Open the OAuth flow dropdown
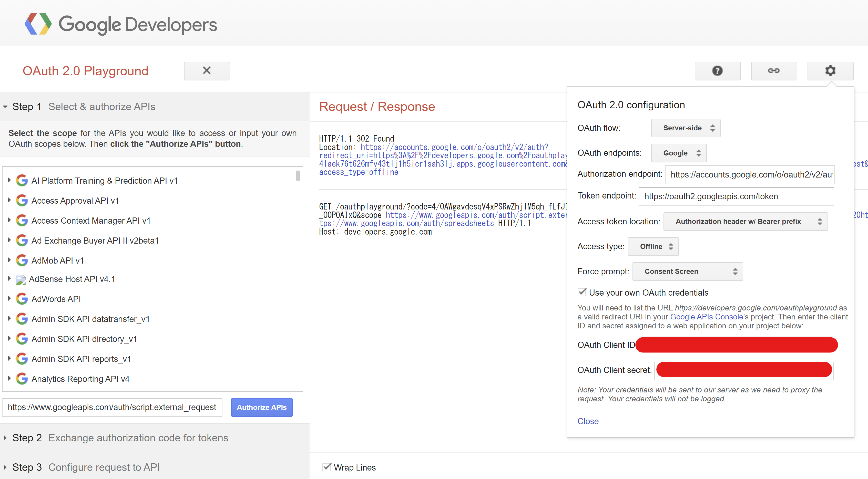Image resolution: width=868 pixels, height=479 pixels. click(685, 128)
